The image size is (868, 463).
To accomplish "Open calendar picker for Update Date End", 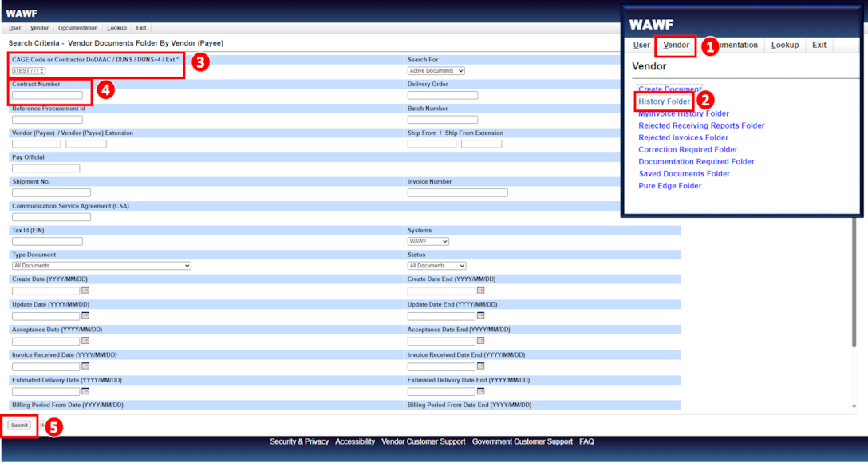I will (x=480, y=315).
